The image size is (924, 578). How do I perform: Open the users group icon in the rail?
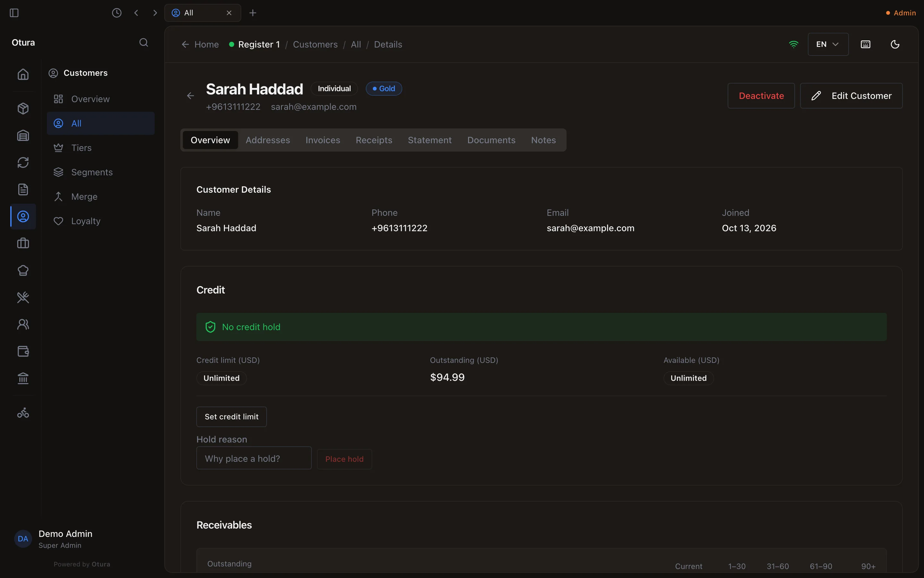coord(23,324)
